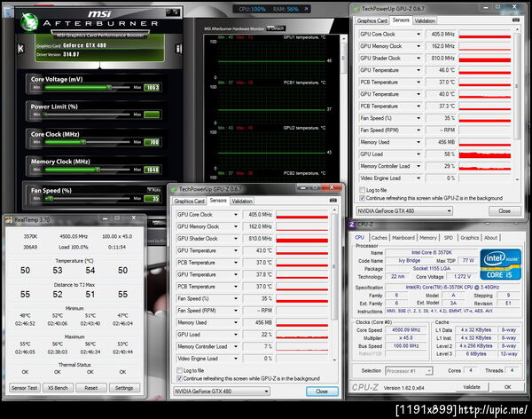Open the Caches tab in CPU-Z

click(379, 238)
